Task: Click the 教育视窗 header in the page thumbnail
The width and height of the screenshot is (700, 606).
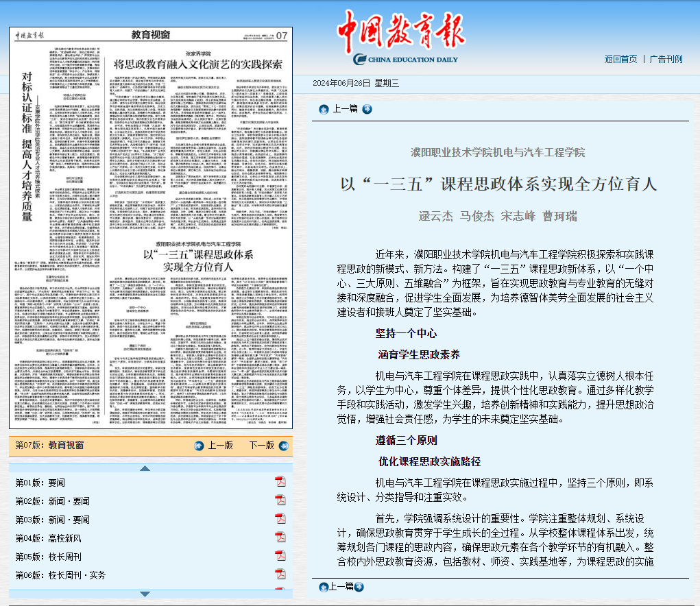Action: tap(150, 35)
